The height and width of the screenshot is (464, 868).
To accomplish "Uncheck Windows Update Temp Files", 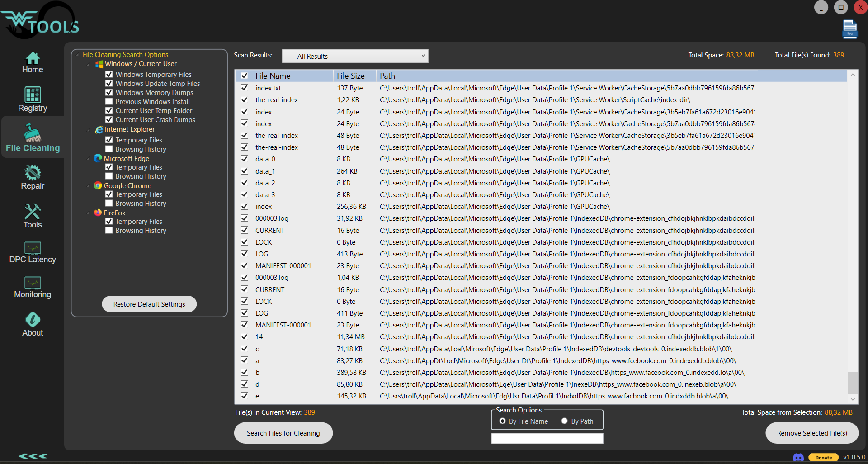I will point(109,83).
